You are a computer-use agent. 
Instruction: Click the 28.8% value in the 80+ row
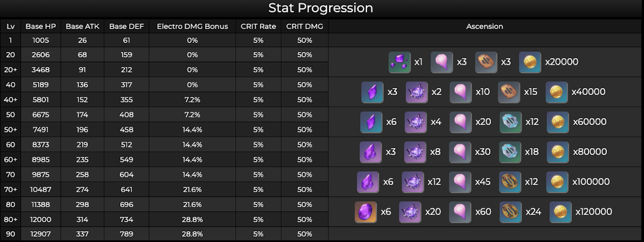192,219
